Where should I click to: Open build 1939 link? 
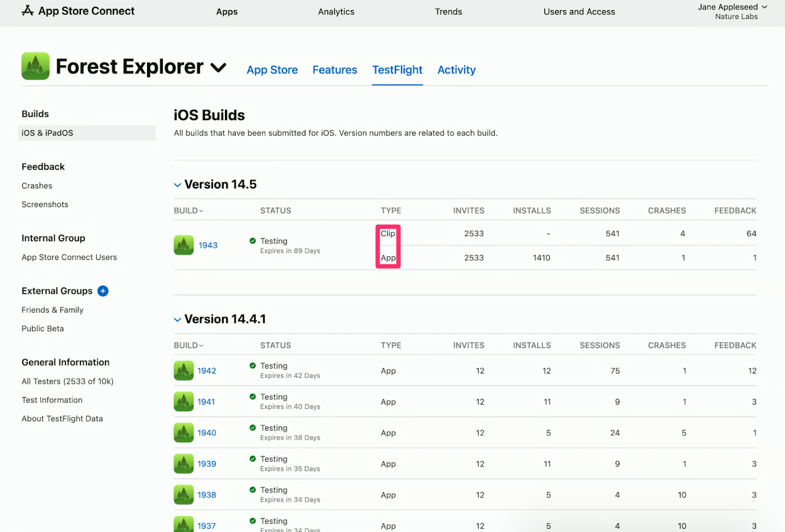pos(207,464)
